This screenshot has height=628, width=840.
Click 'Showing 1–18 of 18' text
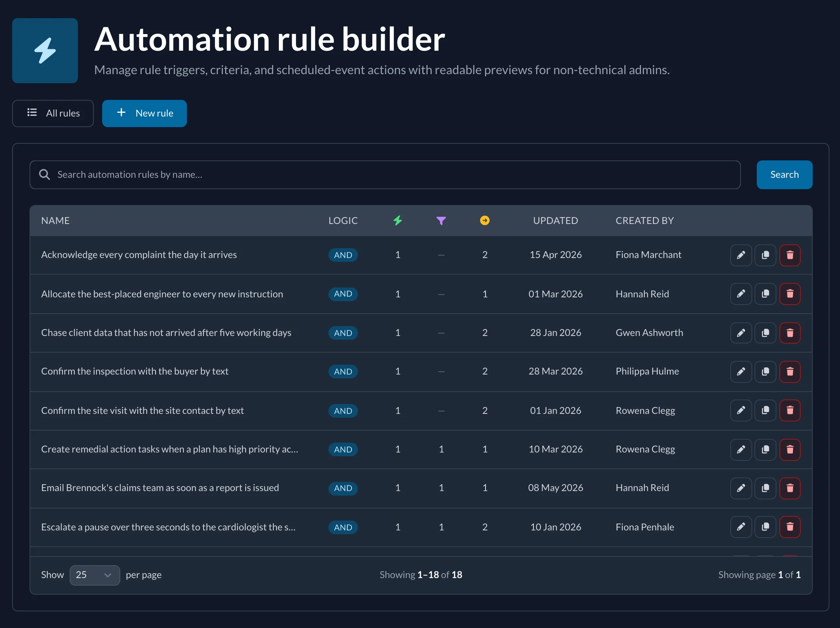(x=421, y=575)
